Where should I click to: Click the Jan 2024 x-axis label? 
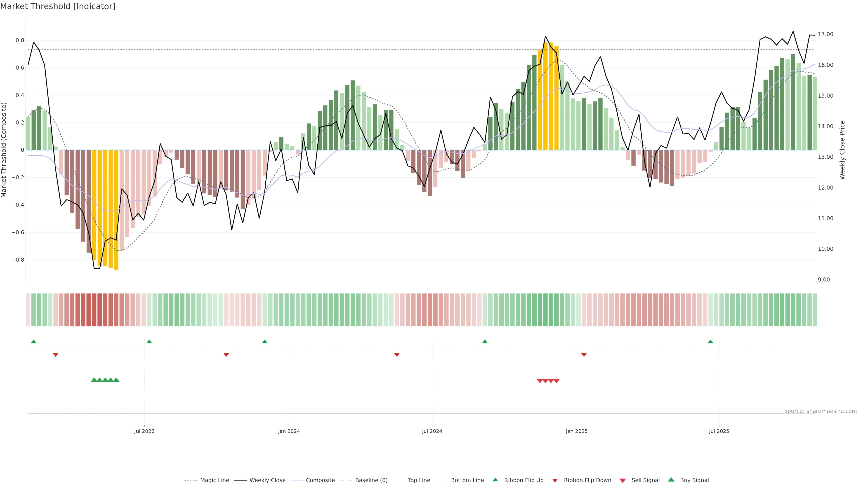(289, 431)
